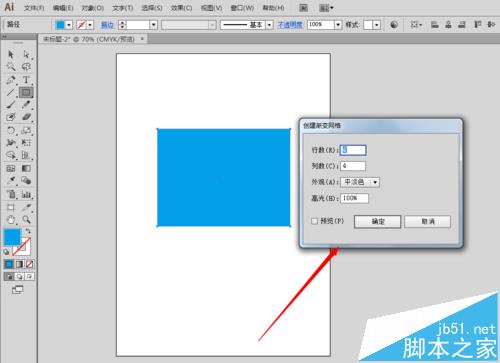Open the File (文件) menu
The image size is (500, 363).
click(x=34, y=8)
